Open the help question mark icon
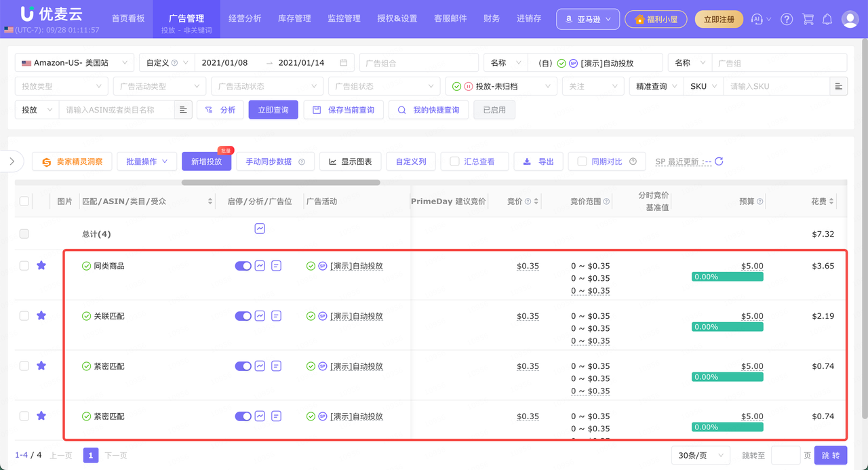The width and height of the screenshot is (868, 470). click(787, 20)
